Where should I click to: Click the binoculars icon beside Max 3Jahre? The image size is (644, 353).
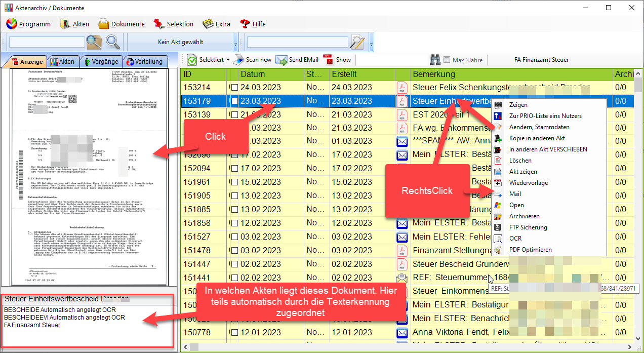click(435, 60)
